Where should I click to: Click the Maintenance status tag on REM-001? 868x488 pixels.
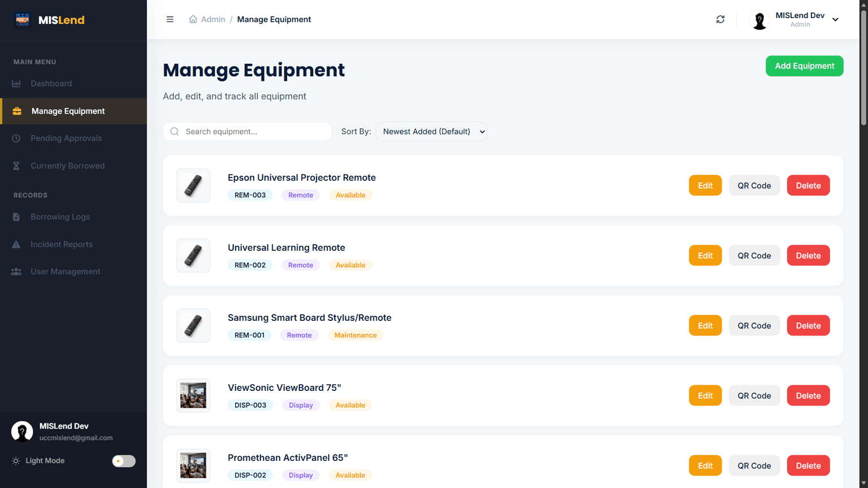[355, 335]
